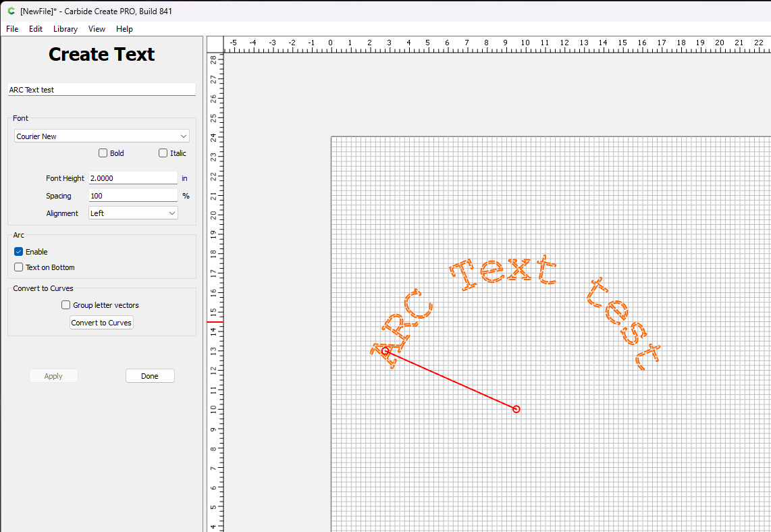Click the Done button

(x=150, y=376)
